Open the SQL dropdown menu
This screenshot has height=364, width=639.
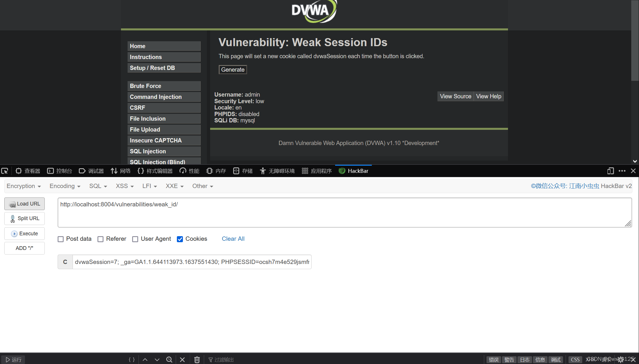point(98,186)
